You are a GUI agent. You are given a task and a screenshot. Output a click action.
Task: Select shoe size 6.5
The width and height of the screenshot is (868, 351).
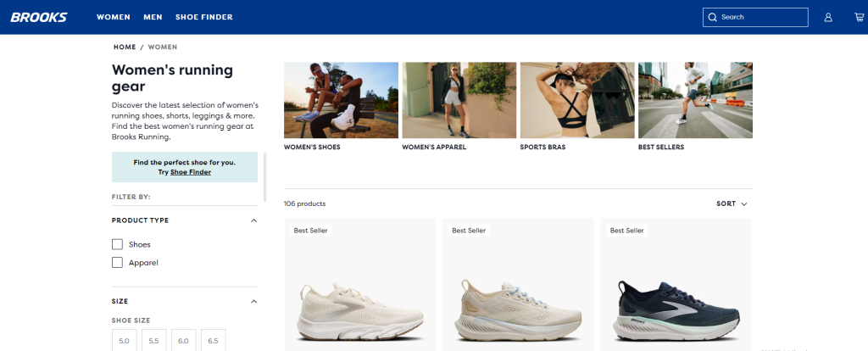[213, 341]
